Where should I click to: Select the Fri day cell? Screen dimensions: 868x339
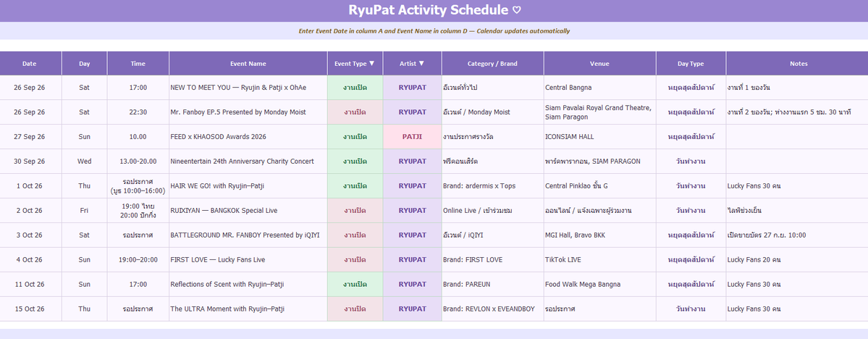click(85, 211)
